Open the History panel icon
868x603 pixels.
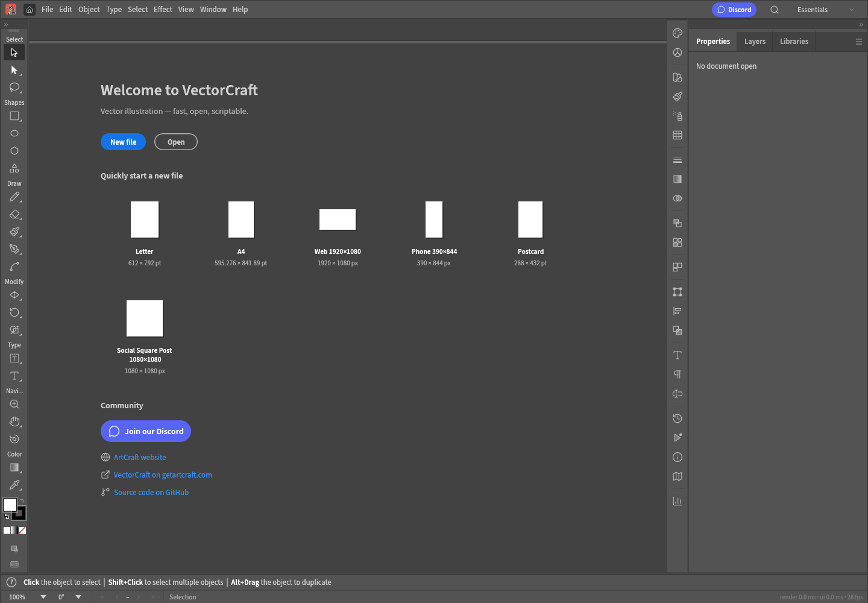[678, 418]
